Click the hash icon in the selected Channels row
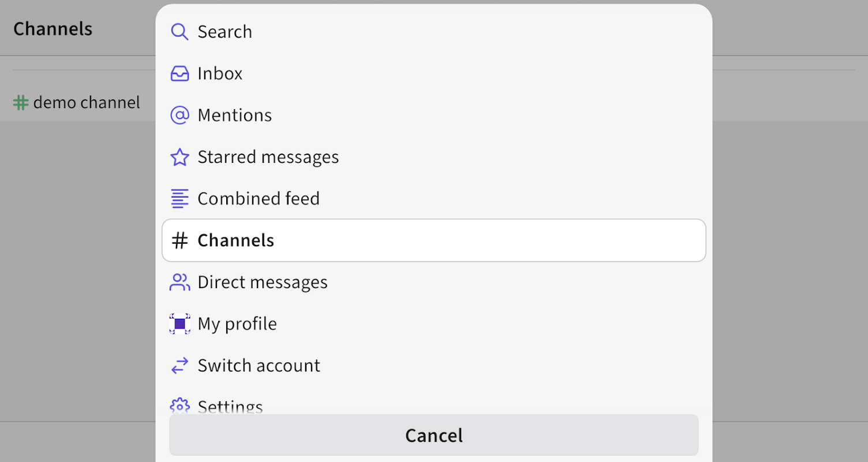Screen dimensions: 868x462 coord(180,240)
